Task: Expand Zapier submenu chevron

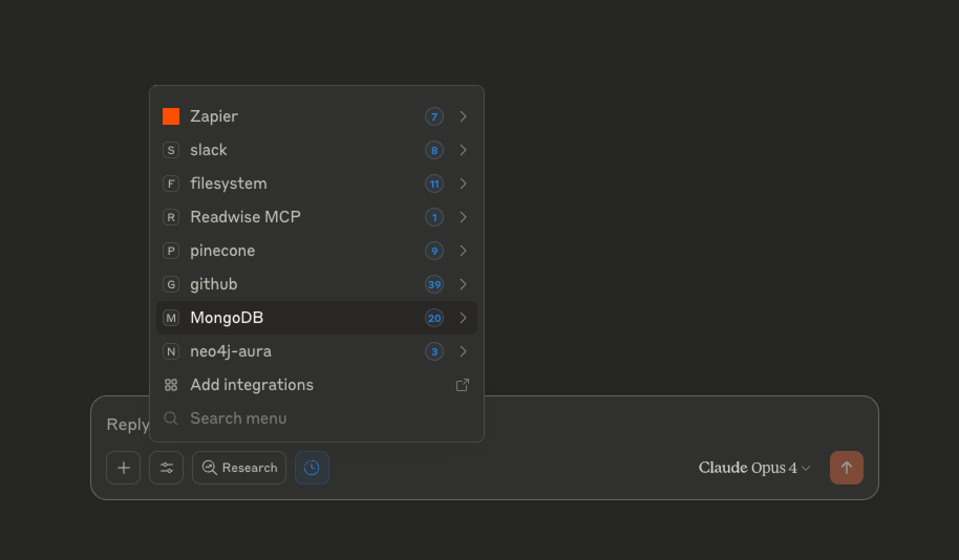Action: pos(463,116)
